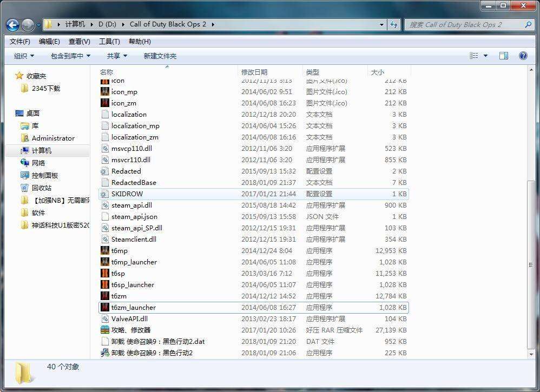Click the 控制面板 icon in sidebar
Screen dimensions: 540x392
click(24, 176)
